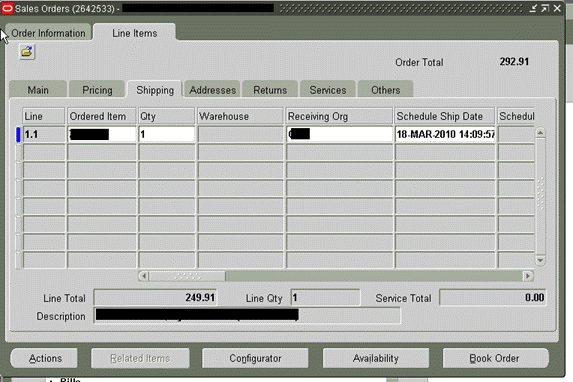Check item Availability
573x382 pixels.
(376, 358)
